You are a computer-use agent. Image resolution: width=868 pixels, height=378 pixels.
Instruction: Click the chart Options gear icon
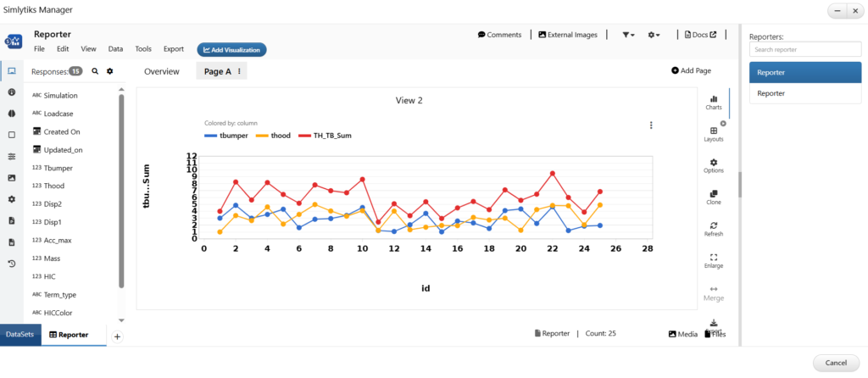click(x=713, y=164)
